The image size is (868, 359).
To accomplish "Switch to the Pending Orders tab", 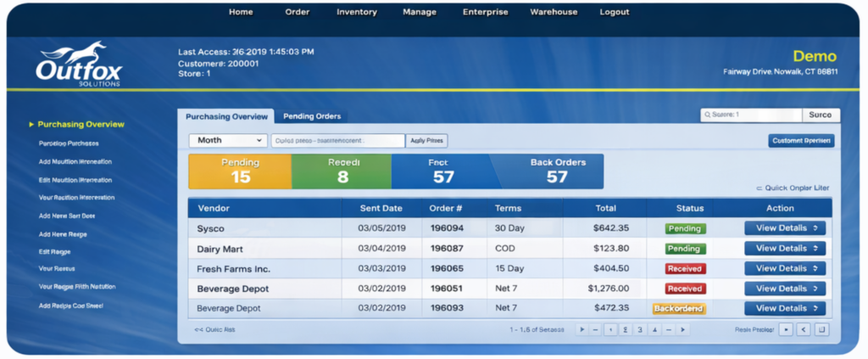I will coord(310,116).
